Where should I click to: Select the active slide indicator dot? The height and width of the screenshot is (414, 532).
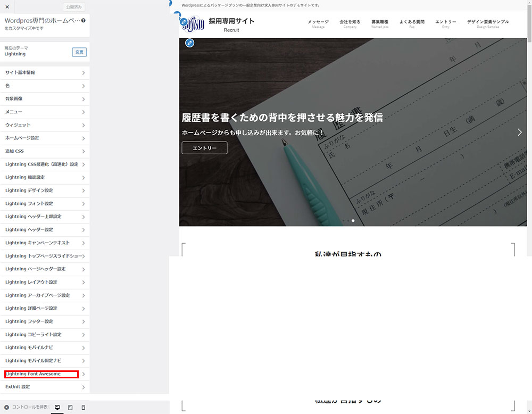(353, 220)
